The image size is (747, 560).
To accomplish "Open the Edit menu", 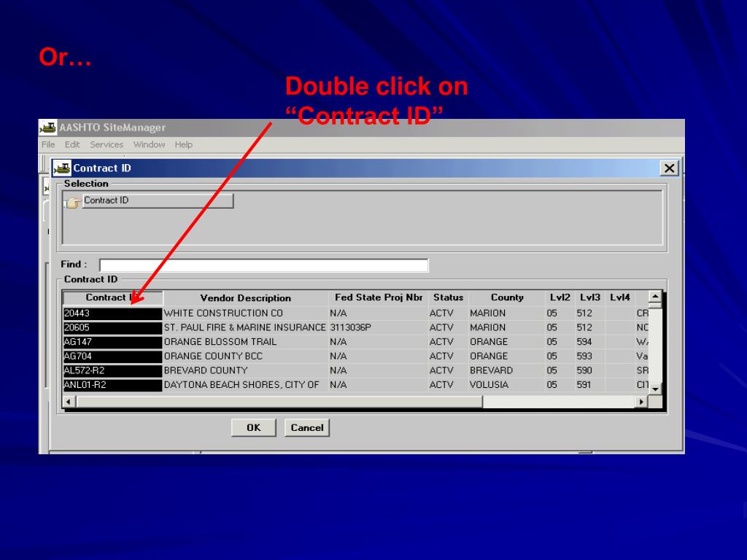I will [x=72, y=144].
